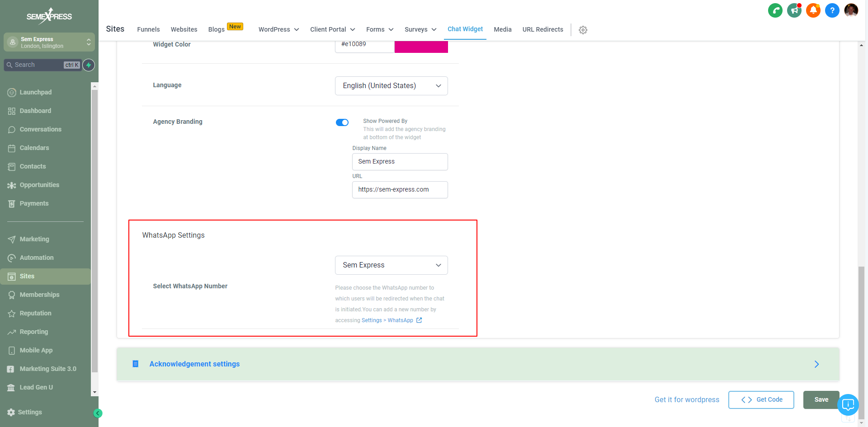Open the orange notifications bell
The width and height of the screenshot is (868, 427).
coord(813,10)
